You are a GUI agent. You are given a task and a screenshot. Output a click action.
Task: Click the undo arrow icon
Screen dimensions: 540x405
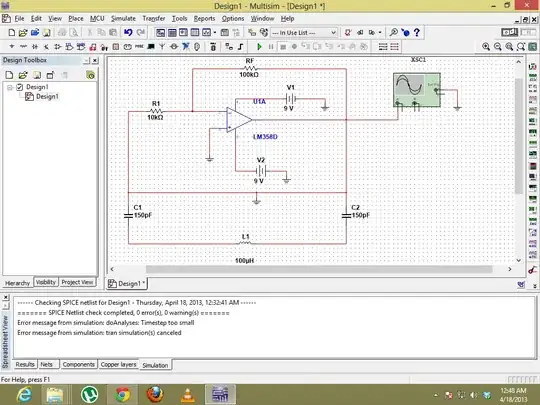[x=128, y=32]
